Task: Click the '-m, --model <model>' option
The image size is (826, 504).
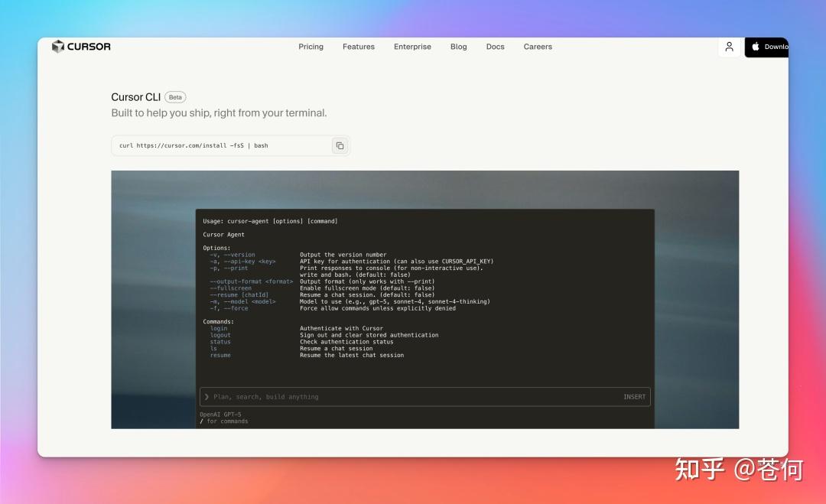Action: click(x=243, y=302)
